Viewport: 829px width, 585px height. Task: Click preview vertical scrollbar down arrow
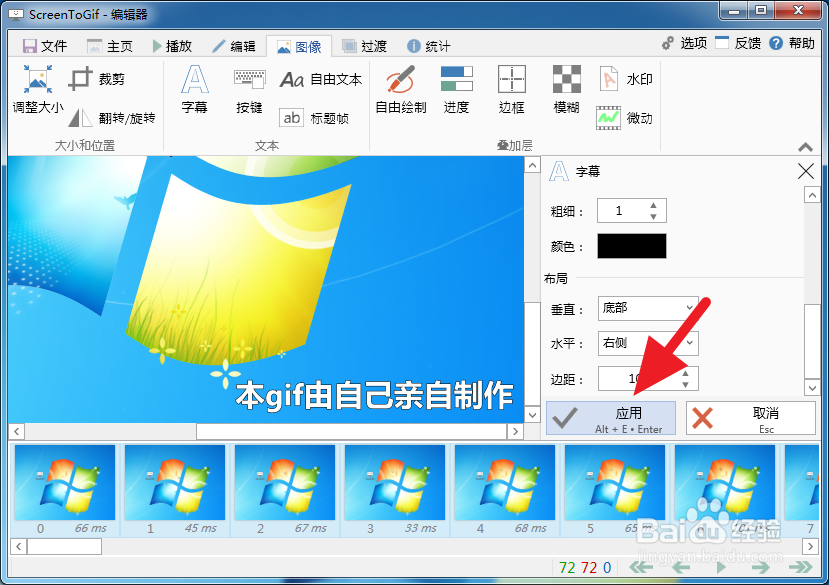[x=532, y=414]
